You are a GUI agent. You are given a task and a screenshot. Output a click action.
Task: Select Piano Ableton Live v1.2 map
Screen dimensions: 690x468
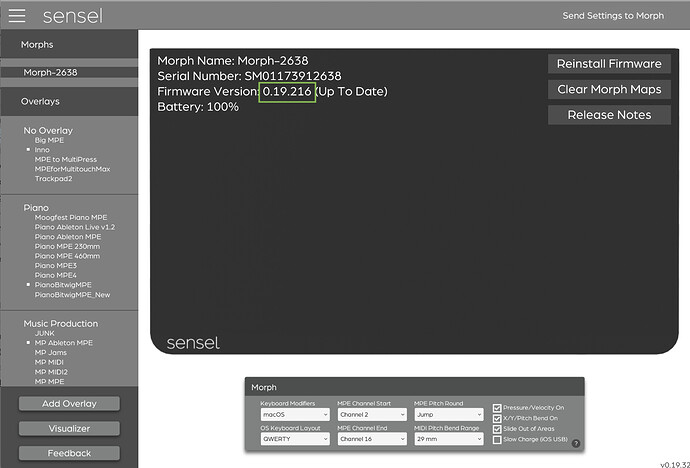[x=75, y=227]
